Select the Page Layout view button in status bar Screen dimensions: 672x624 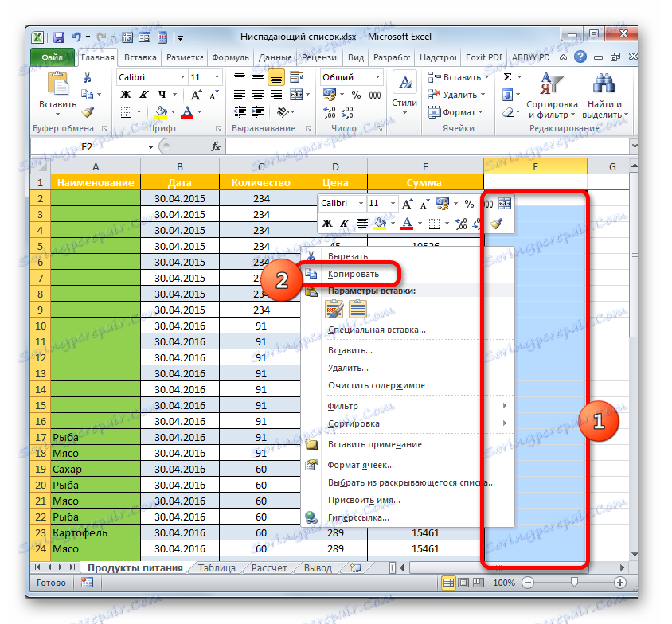click(463, 583)
